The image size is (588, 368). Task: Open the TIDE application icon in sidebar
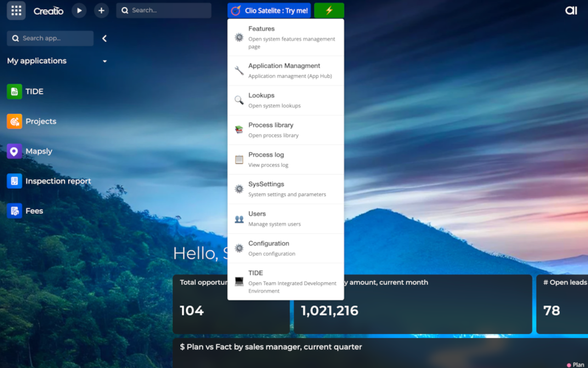tap(14, 92)
